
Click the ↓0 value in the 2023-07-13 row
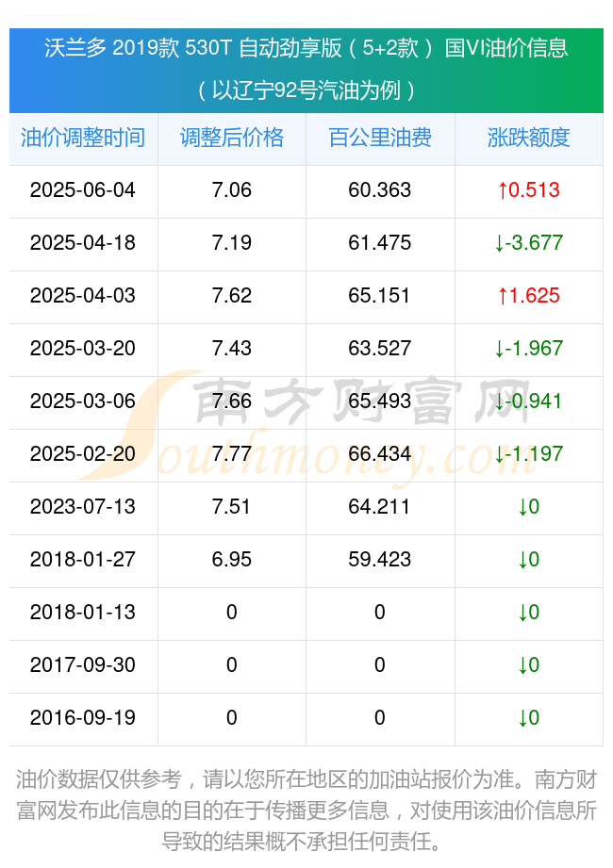click(x=529, y=506)
